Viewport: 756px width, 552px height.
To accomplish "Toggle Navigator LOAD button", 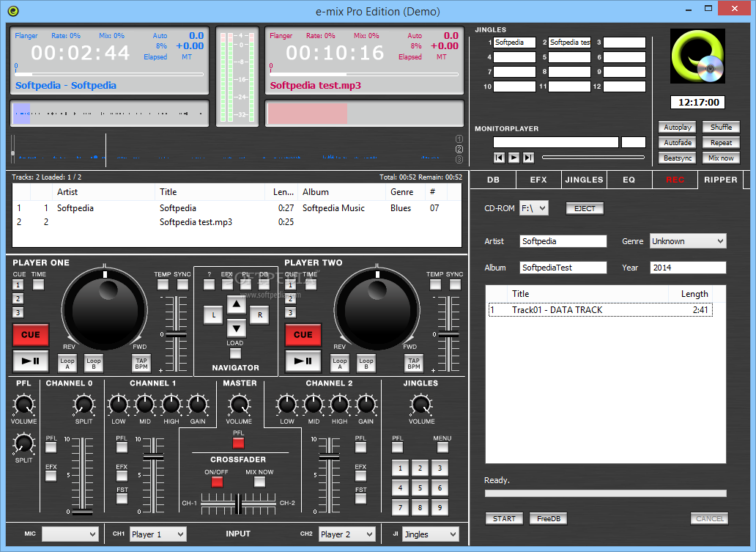I will [235, 353].
